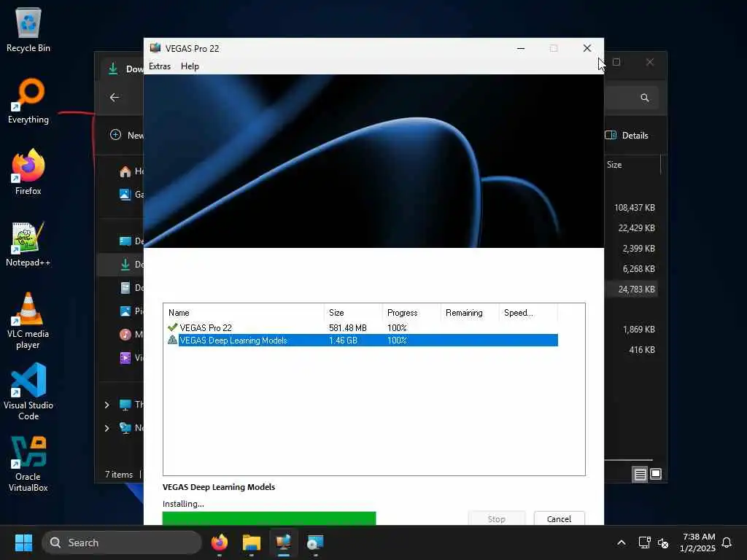747x560 pixels.
Task: Click the disabled Stop button
Action: coord(496,518)
